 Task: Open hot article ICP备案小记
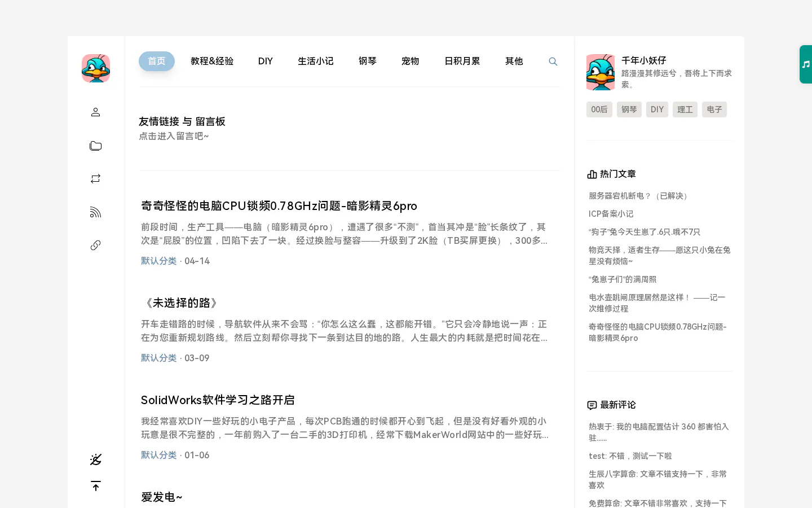(x=611, y=214)
